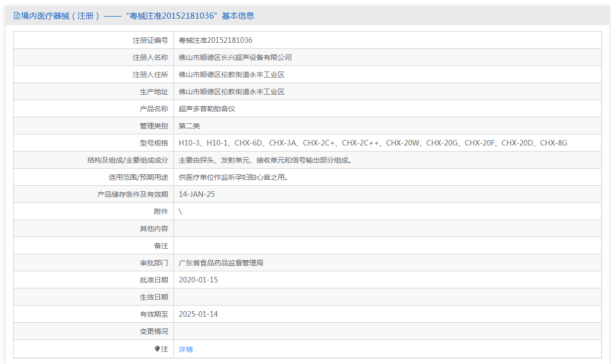Click the model list starting with H10-3
Screen dimensions: 611x364
[373, 143]
